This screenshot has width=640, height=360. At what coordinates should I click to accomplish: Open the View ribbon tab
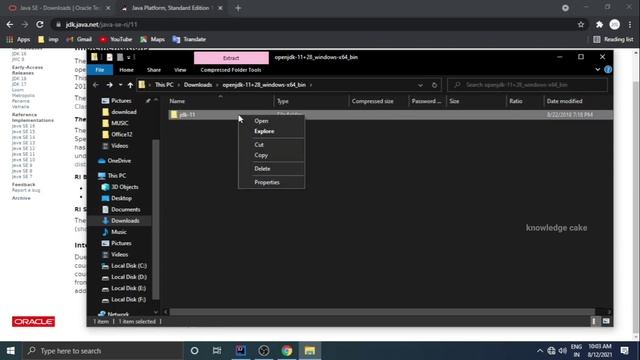click(x=180, y=70)
